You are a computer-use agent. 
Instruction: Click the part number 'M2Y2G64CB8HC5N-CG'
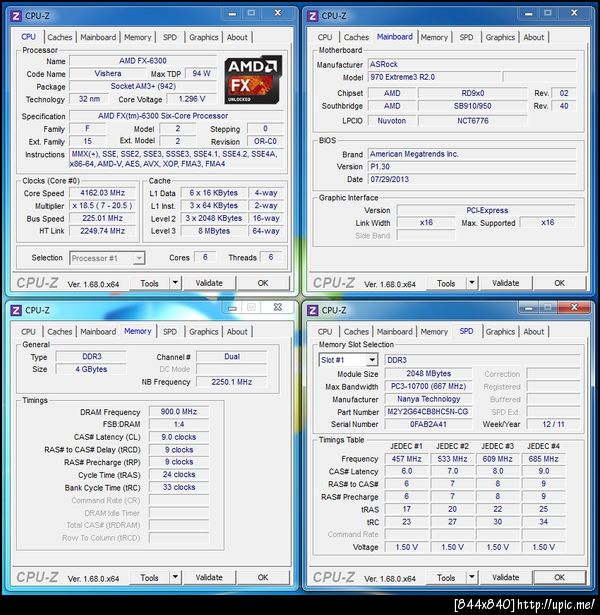coord(428,412)
